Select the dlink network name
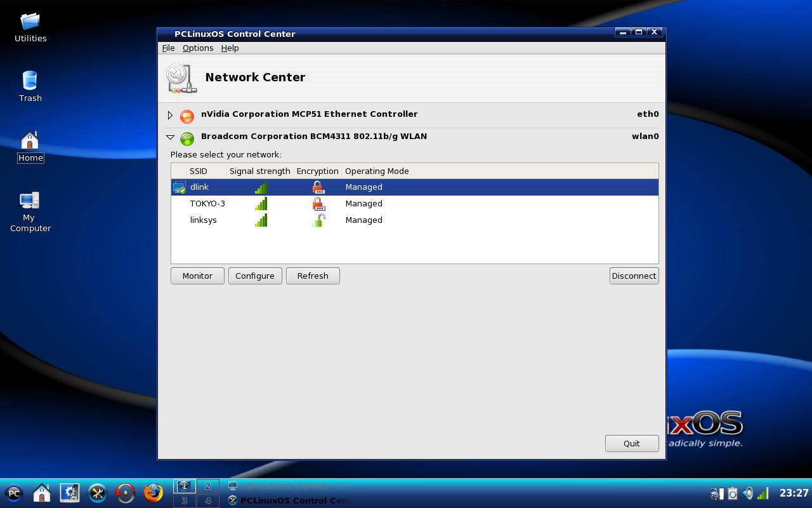 [199, 187]
